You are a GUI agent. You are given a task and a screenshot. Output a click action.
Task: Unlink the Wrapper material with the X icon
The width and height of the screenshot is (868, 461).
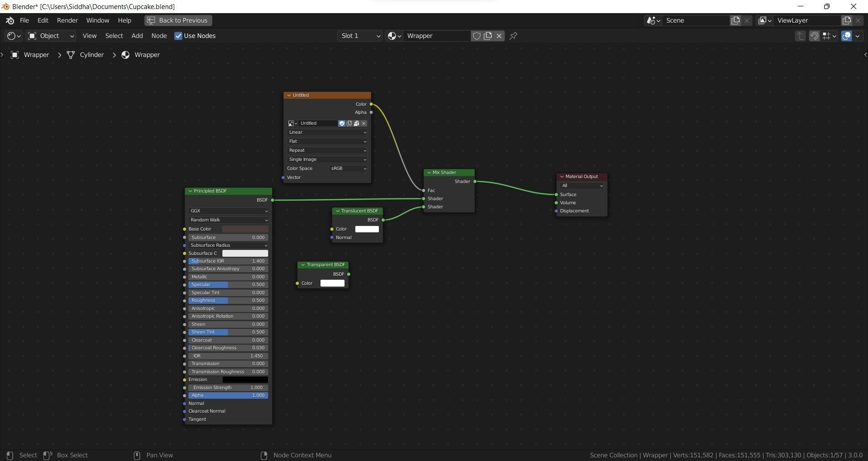point(499,36)
